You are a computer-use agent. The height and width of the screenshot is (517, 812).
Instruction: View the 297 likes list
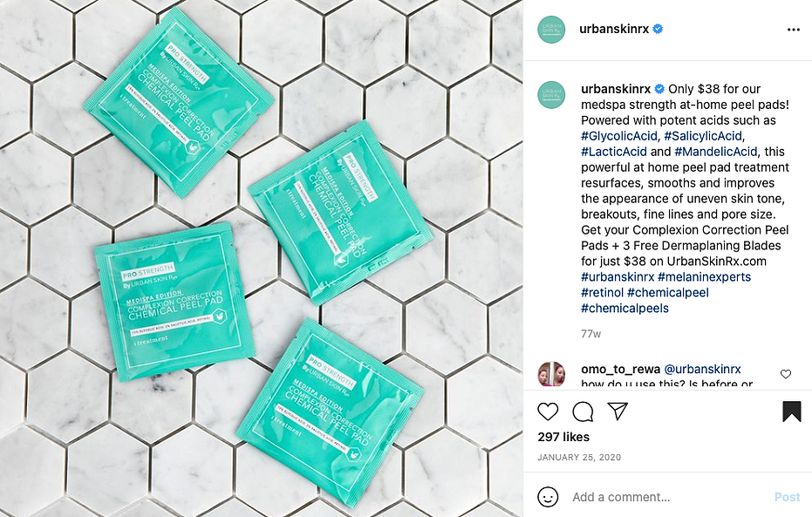[x=563, y=437]
